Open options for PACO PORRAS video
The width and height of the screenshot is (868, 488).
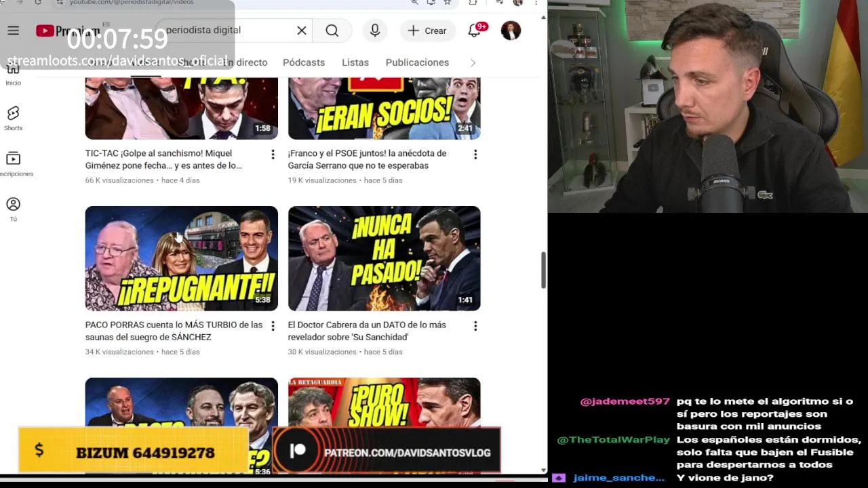(273, 326)
